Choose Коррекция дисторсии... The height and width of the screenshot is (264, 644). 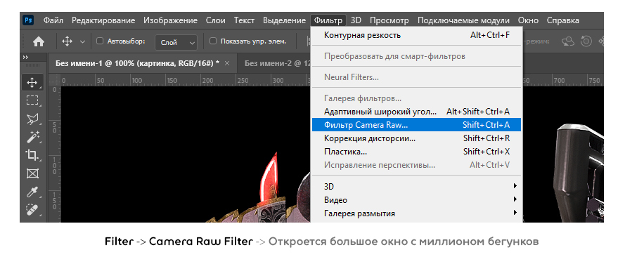tap(416, 138)
